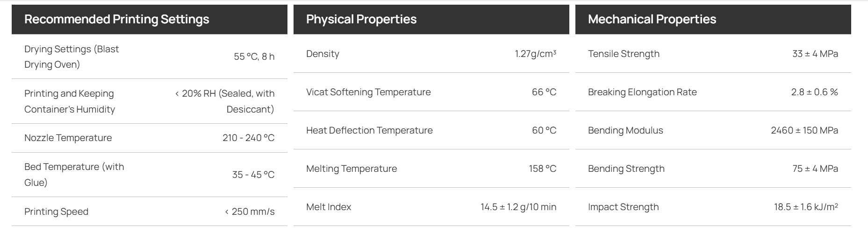Select the Drying Settings row label
The height and width of the screenshot is (233, 868).
point(72,56)
